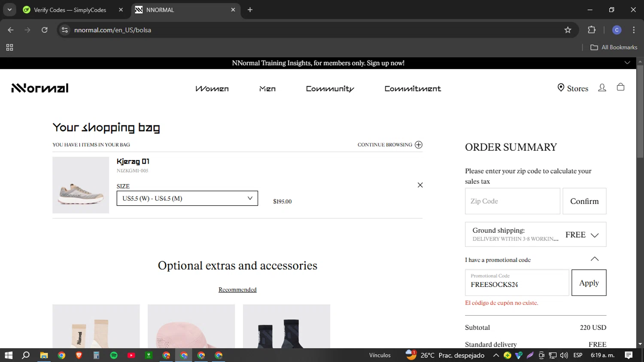
Task: Close the NNORMAL tab
Action: 233,9
